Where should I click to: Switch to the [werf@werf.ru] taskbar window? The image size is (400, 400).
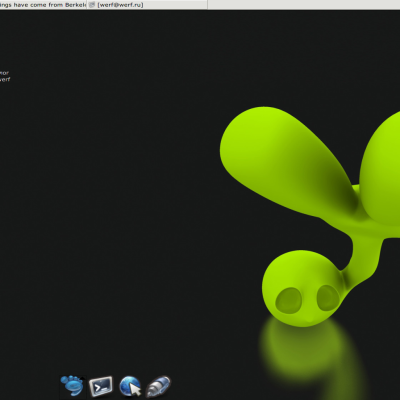click(147, 5)
